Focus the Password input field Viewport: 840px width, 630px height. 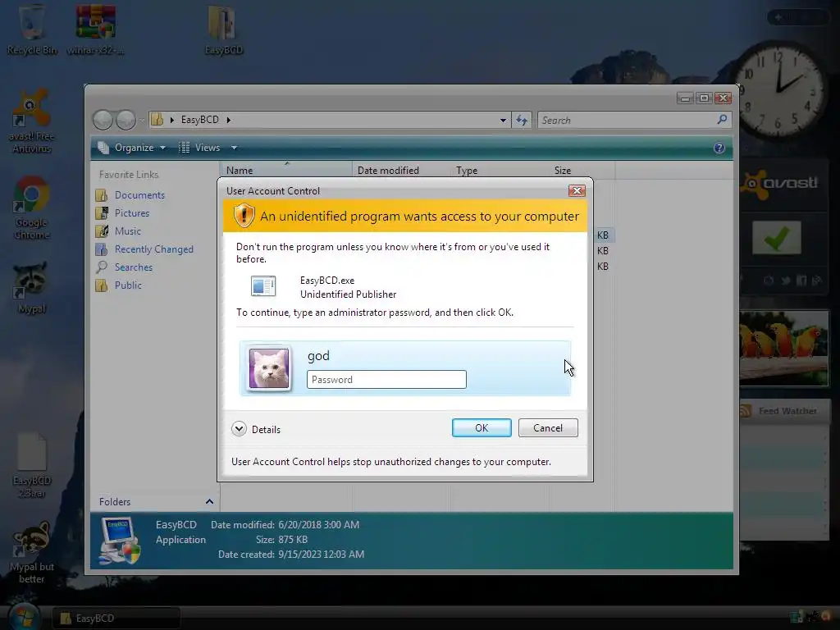[386, 379]
